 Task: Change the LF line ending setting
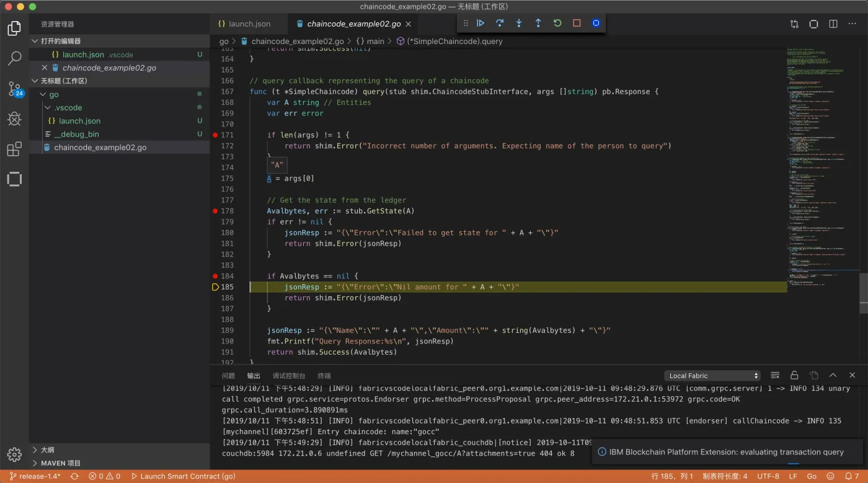pos(793,476)
